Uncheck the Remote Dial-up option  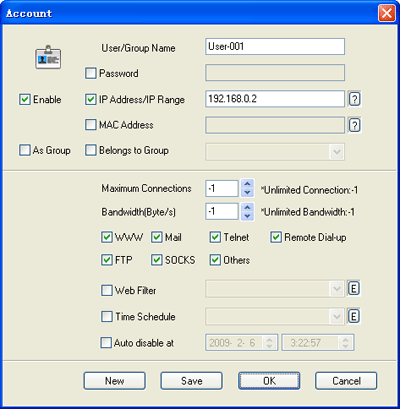point(276,237)
